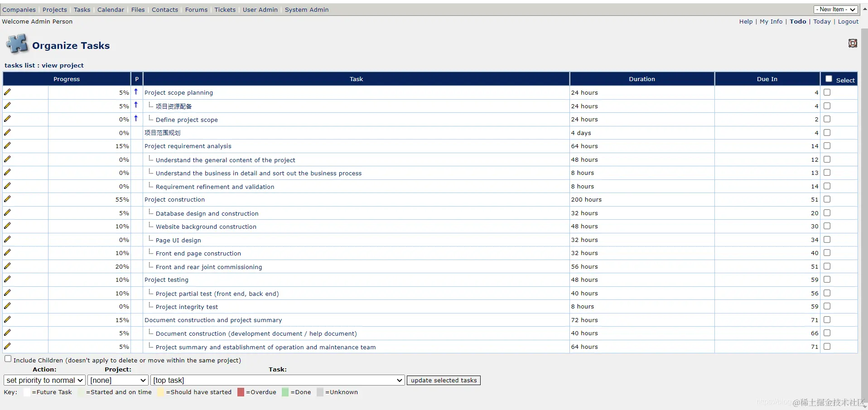This screenshot has width=868, height=410.
Task: Check the box for Project testing row
Action: 827,280
